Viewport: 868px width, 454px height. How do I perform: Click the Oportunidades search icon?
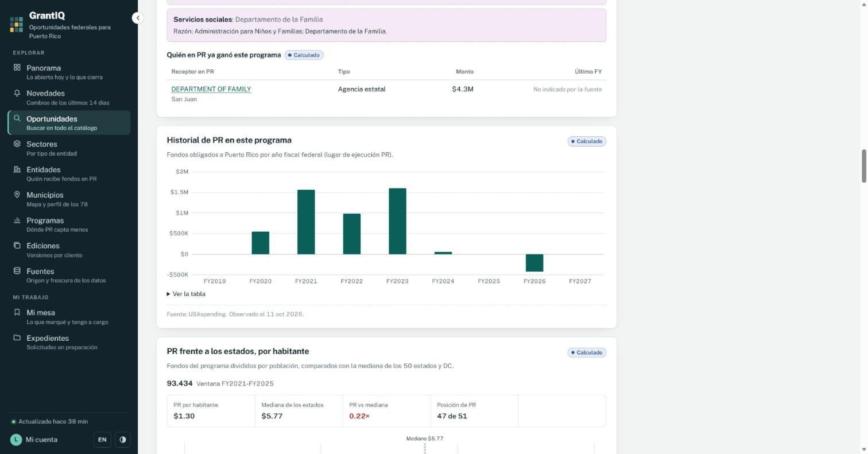[x=17, y=118]
